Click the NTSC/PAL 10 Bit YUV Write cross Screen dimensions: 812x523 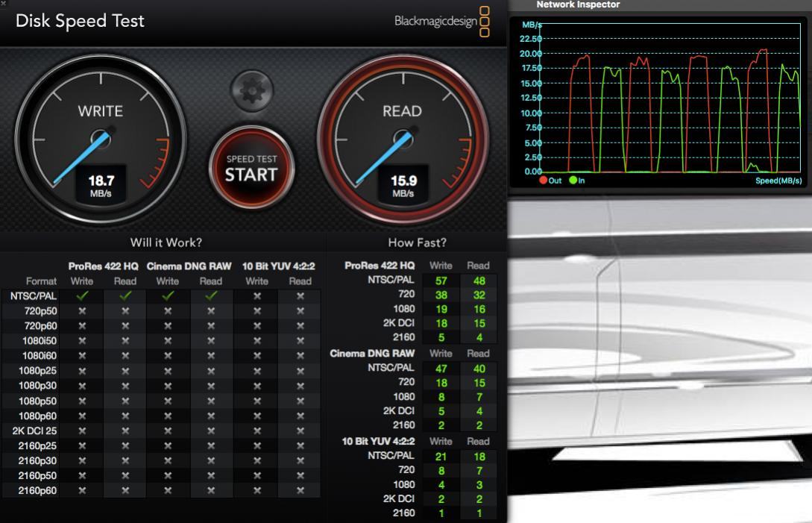[256, 296]
